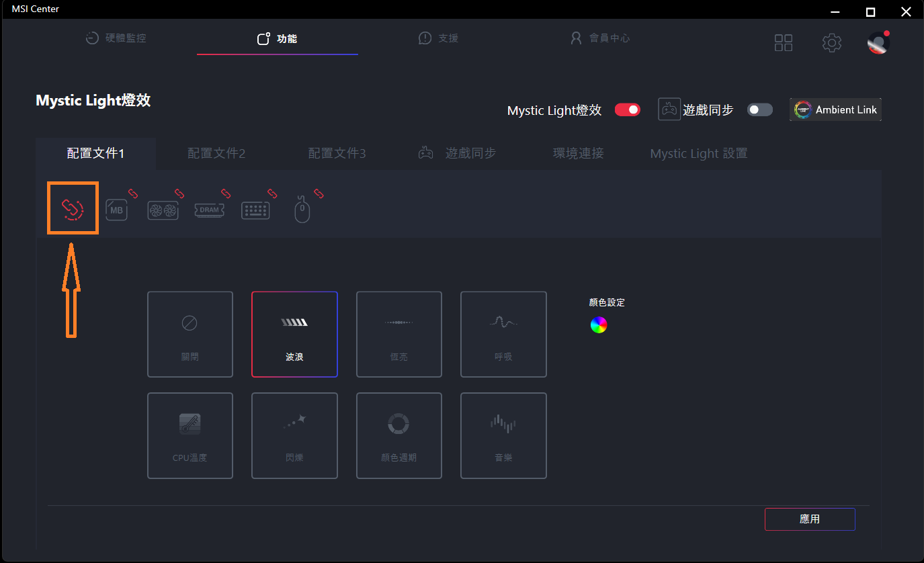Select the keyboard device icon
924x563 pixels.
255,210
